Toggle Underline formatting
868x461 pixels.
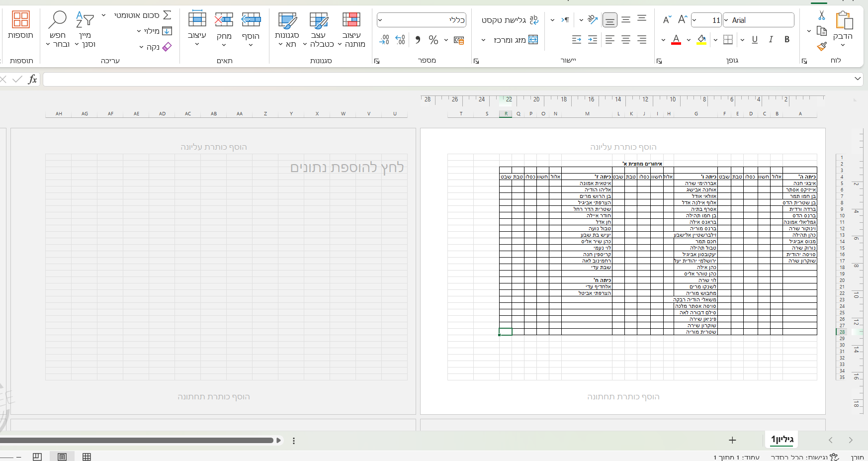coord(755,40)
